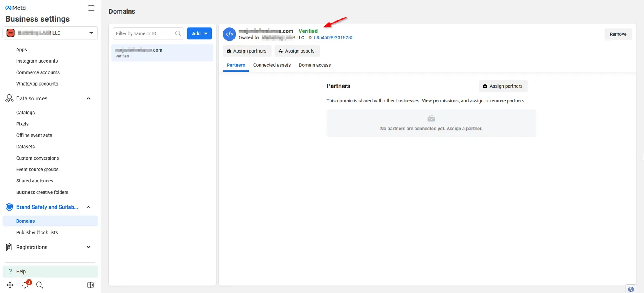Expand the Registrations section

89,247
